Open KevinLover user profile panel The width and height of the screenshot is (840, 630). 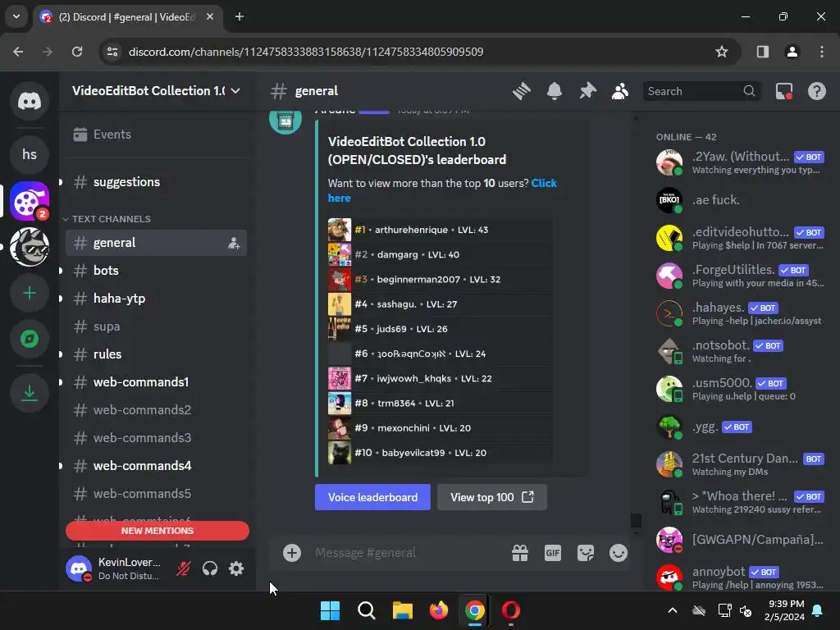(115, 568)
